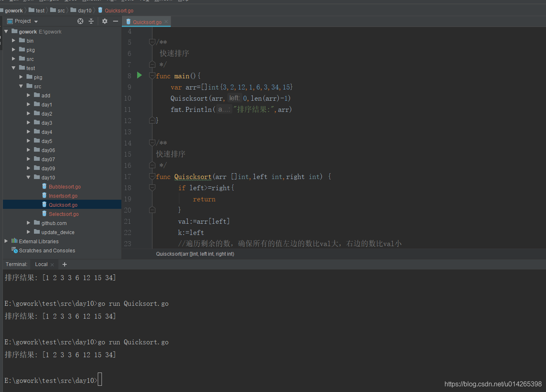Select the day5 folder
This screenshot has width=546, height=392.
click(x=46, y=141)
